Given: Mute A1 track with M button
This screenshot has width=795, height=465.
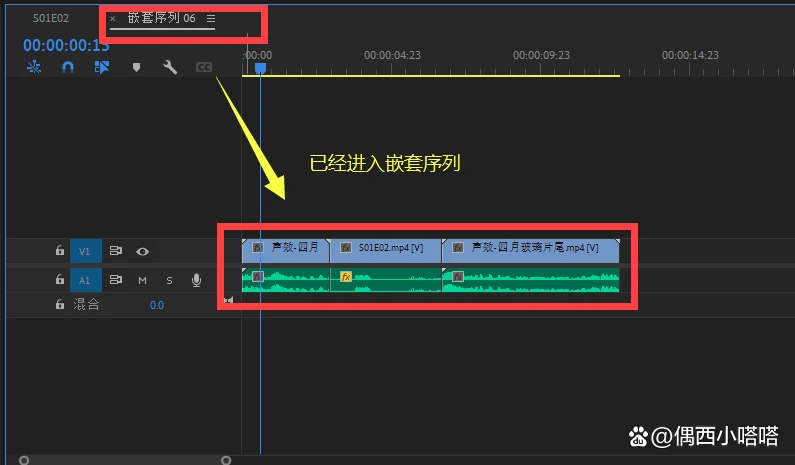Looking at the screenshot, I should click(x=142, y=280).
